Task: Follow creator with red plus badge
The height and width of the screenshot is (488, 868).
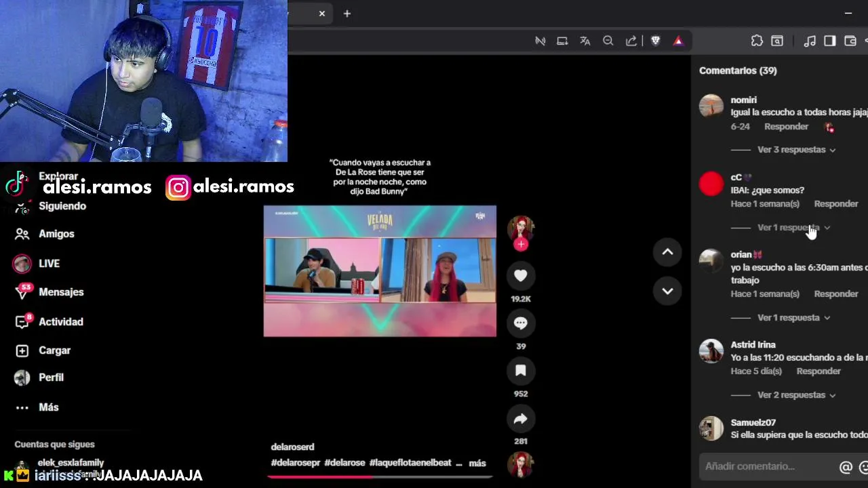Action: pyautogui.click(x=521, y=244)
